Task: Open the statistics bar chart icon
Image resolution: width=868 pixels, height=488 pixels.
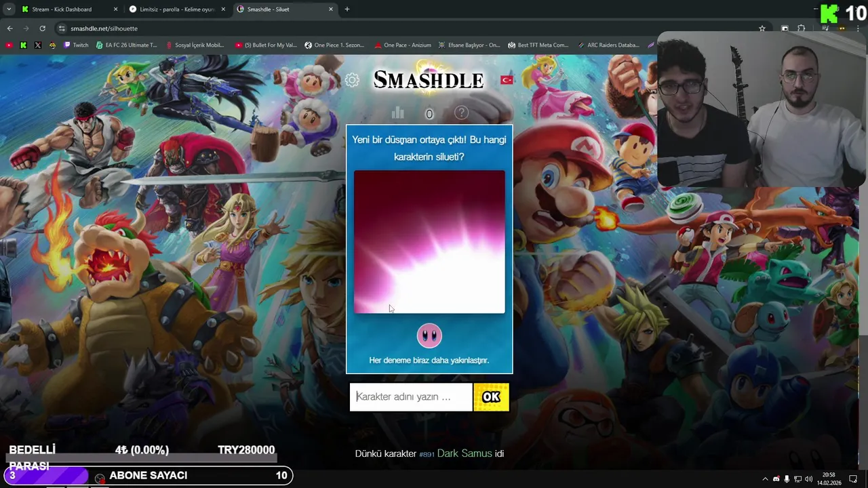Action: tap(397, 113)
